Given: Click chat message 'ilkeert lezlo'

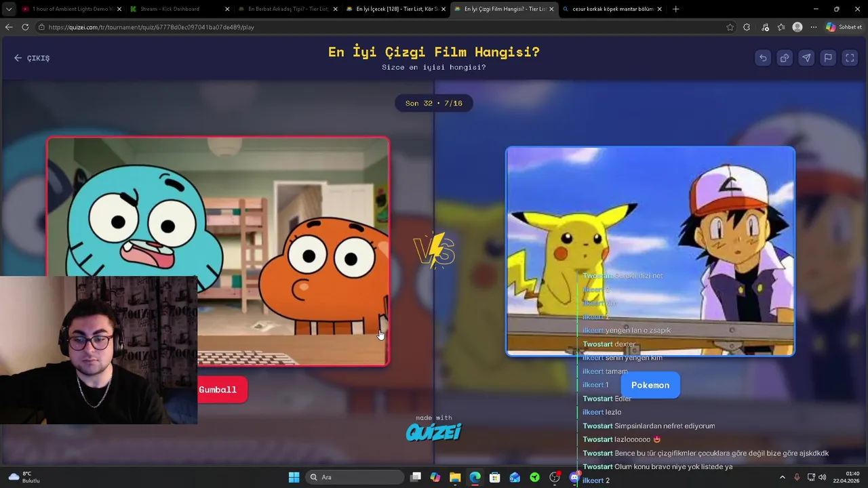Looking at the screenshot, I should click(x=602, y=412).
